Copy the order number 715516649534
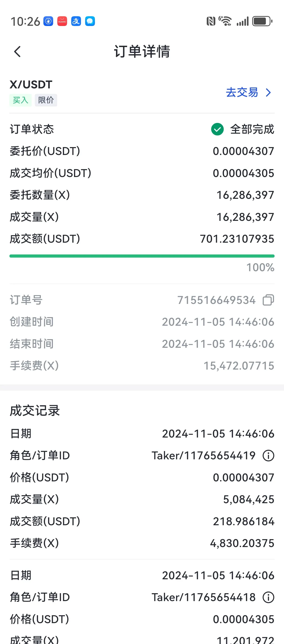 click(268, 300)
